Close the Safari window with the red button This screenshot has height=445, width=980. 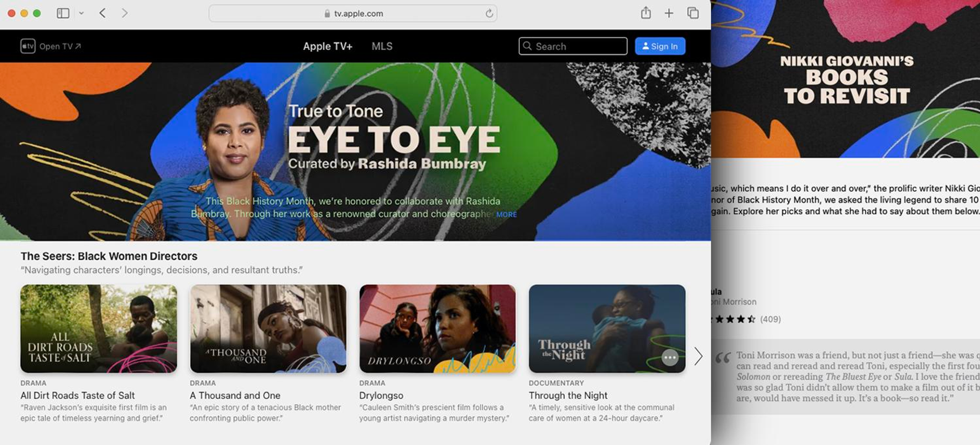[11, 13]
